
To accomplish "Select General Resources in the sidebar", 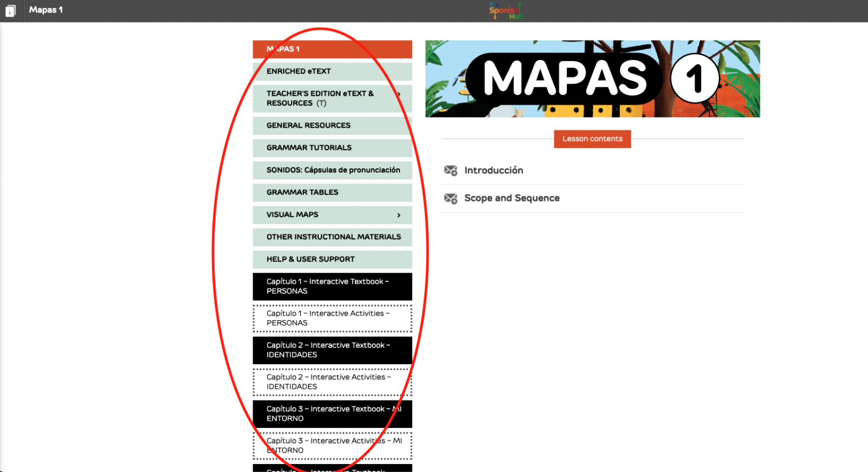I will coord(332,125).
